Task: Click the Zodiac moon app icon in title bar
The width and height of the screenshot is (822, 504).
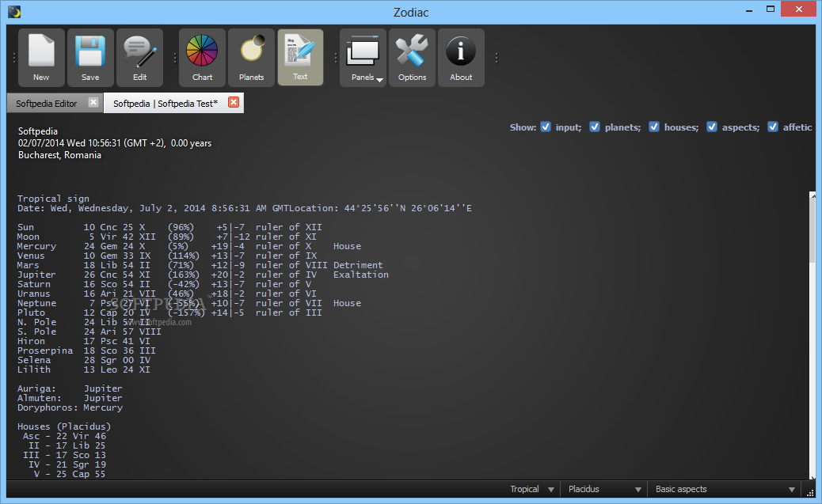Action: pos(14,12)
